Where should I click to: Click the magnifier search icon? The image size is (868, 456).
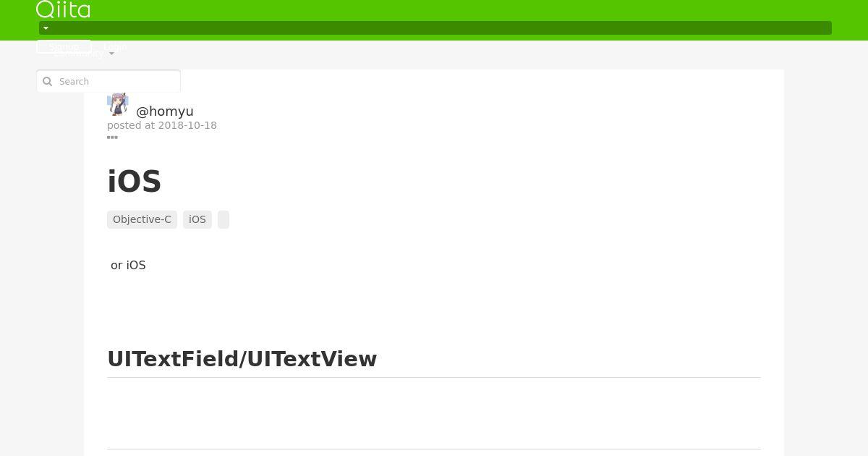tap(48, 82)
